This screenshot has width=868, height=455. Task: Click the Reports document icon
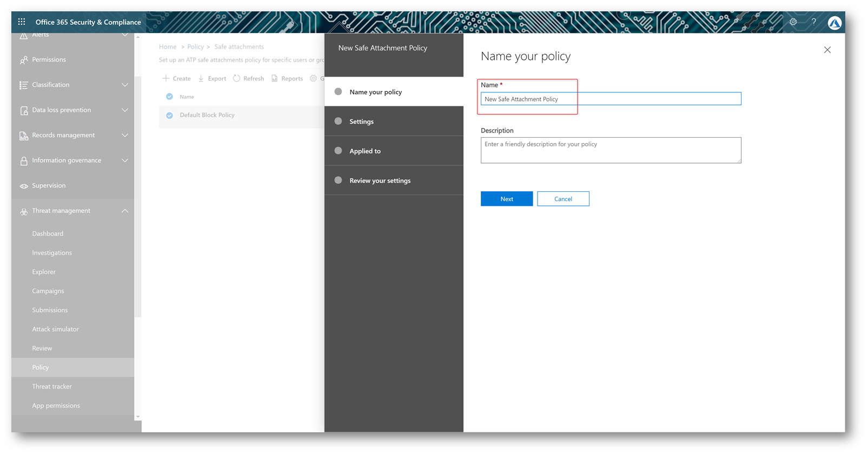click(275, 78)
